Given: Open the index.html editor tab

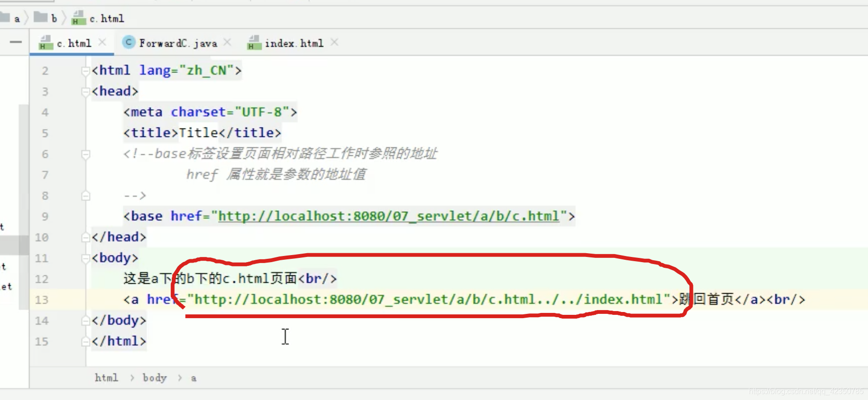Looking at the screenshot, I should (x=294, y=43).
